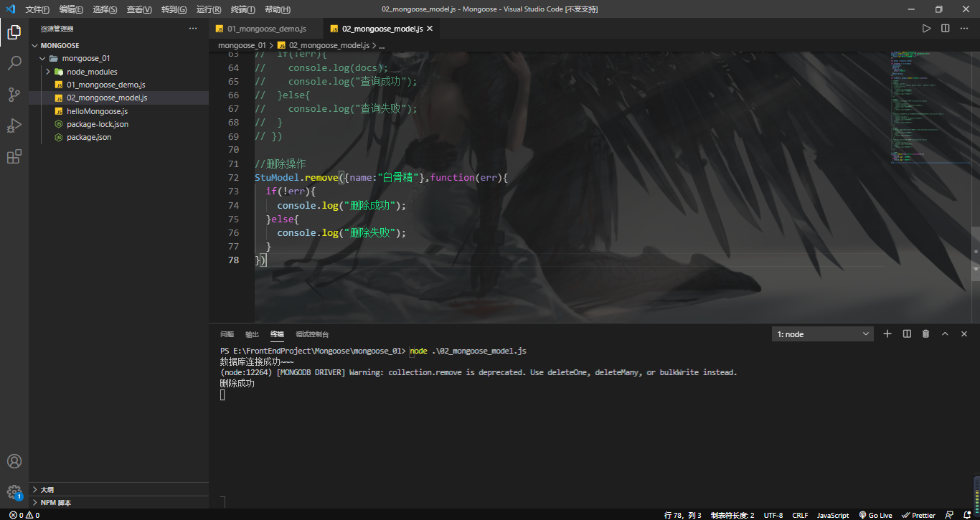This screenshot has height=520, width=980.
Task: Start Go Live server
Action: (875, 515)
